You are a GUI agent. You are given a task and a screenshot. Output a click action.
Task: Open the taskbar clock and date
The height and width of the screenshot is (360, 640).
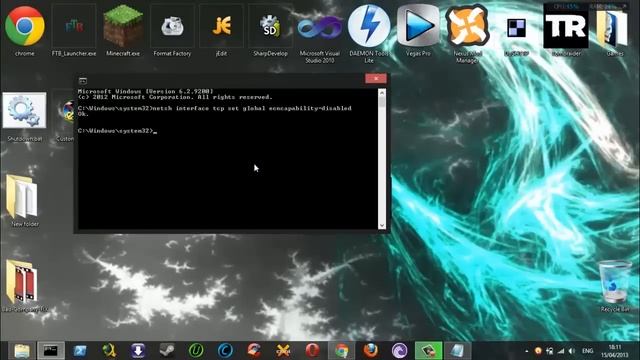pos(615,351)
